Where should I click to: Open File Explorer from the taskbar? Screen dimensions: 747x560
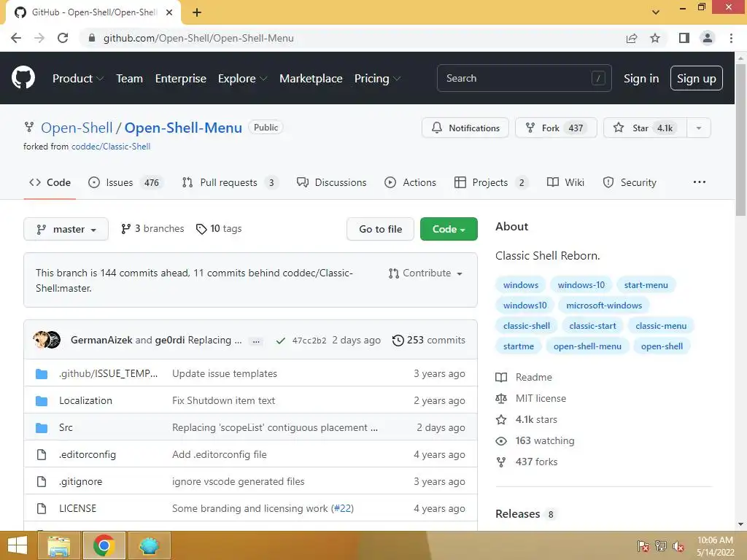point(58,545)
